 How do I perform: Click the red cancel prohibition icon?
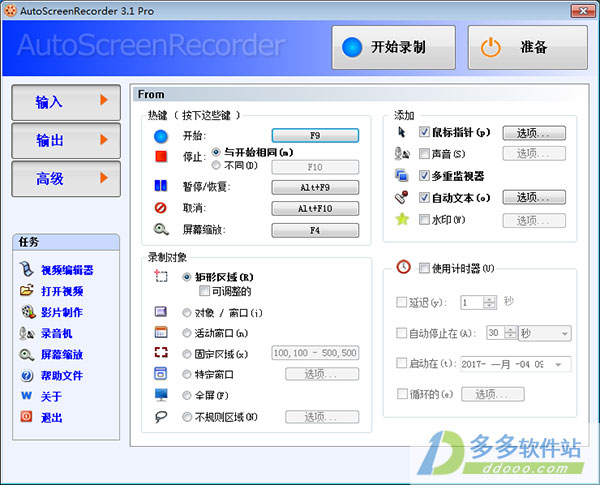tap(161, 207)
